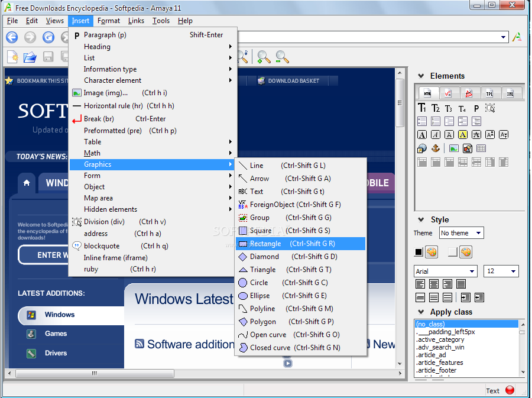Zoom in with the plus magnifier
532x398 pixels.
point(264,57)
